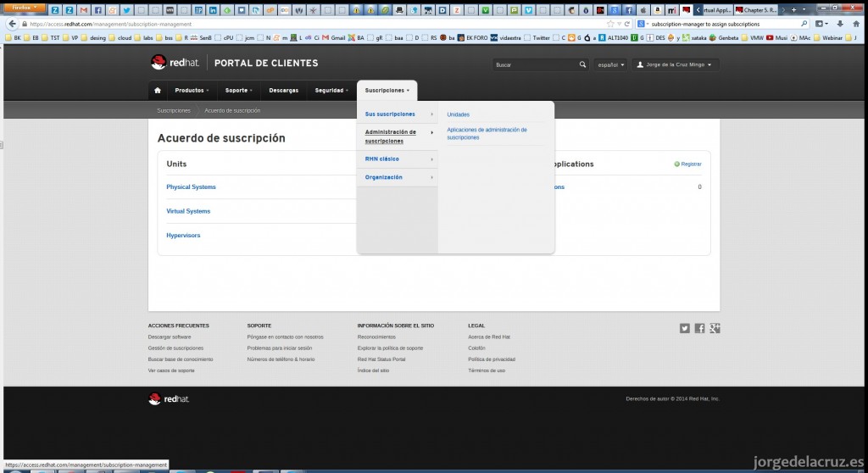Open Descargar software footer link

point(170,337)
